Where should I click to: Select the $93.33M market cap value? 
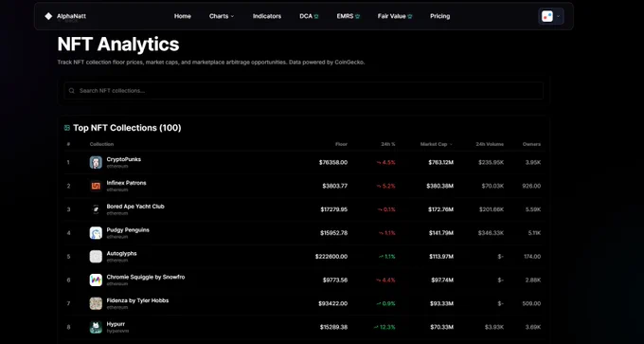point(442,303)
